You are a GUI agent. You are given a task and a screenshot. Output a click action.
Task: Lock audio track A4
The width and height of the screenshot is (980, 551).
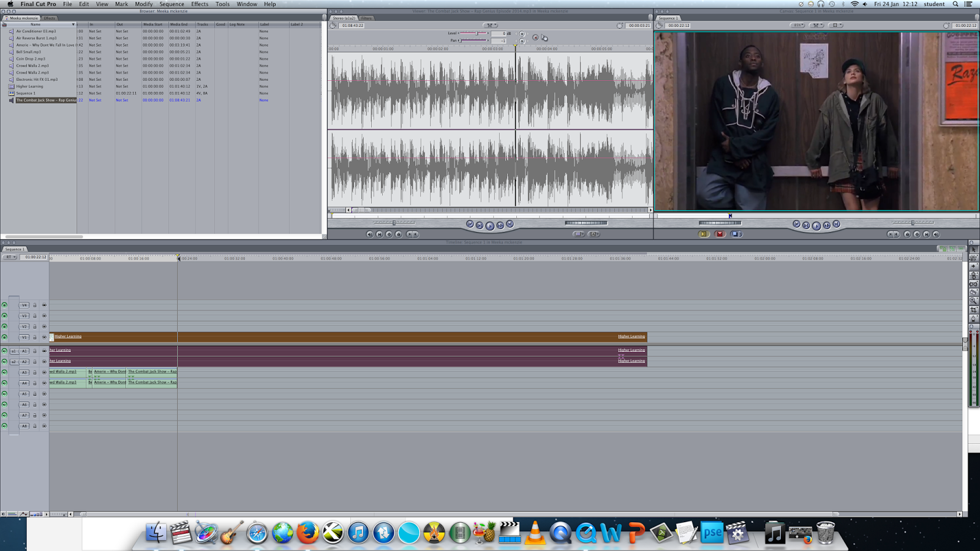click(x=35, y=383)
